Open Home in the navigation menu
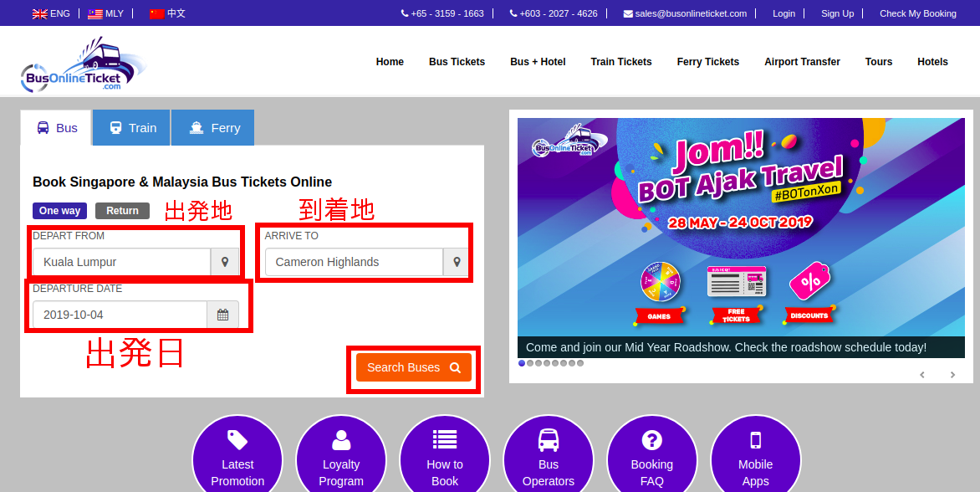 coord(390,62)
